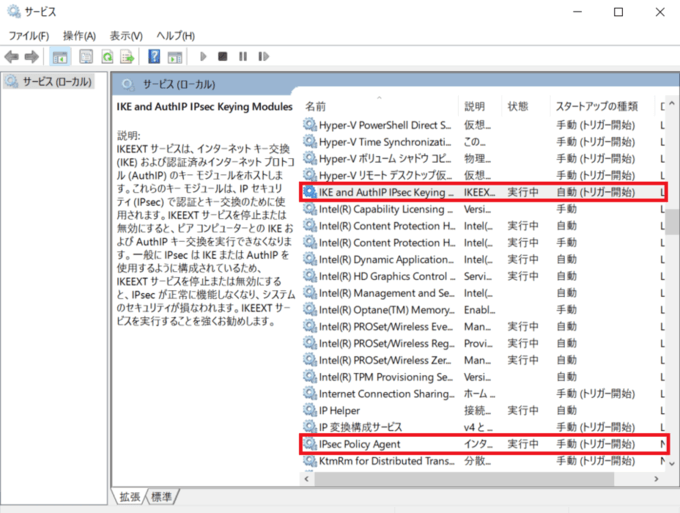Select Intel(R) PROSet/Wireless Reg... row
This screenshot has width=680, height=513.
click(x=483, y=343)
